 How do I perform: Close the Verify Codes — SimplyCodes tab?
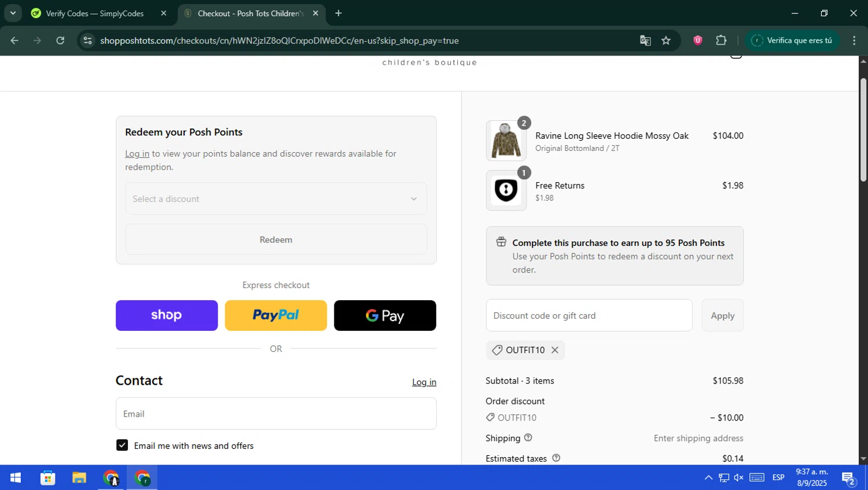coord(164,13)
